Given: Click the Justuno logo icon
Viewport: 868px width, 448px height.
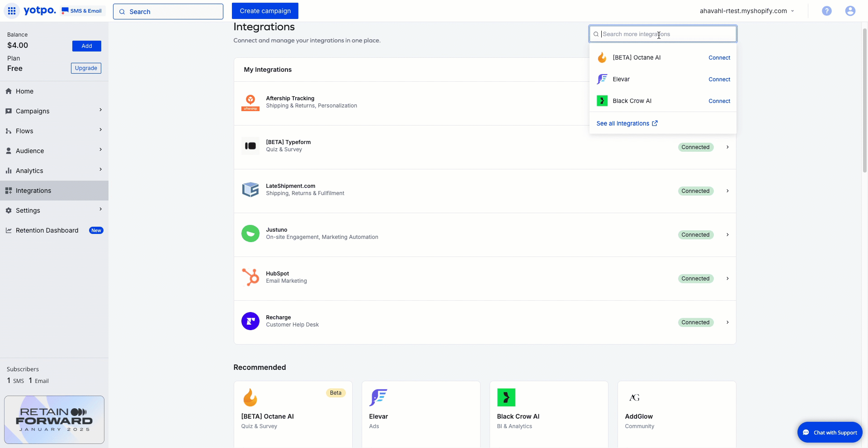Looking at the screenshot, I should tap(250, 233).
